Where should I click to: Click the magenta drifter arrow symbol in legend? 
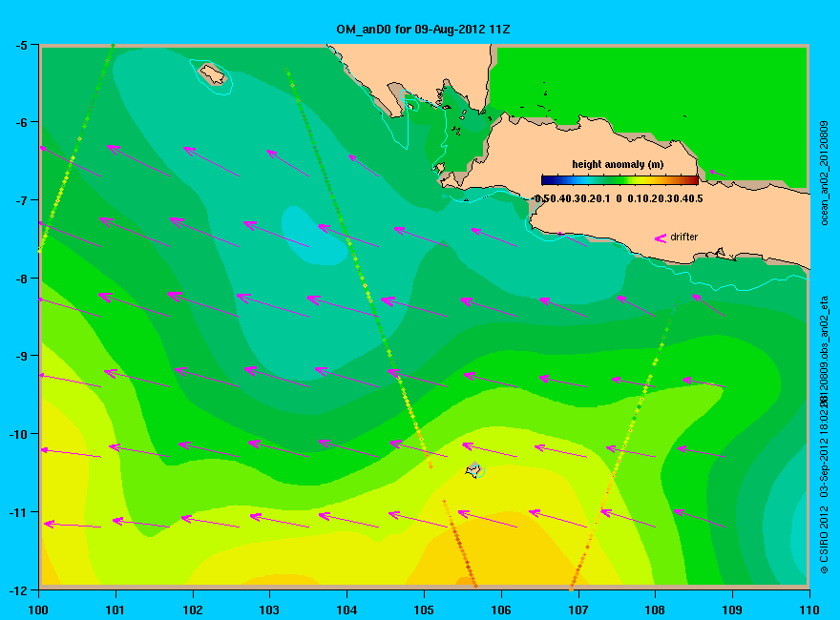coord(661,238)
